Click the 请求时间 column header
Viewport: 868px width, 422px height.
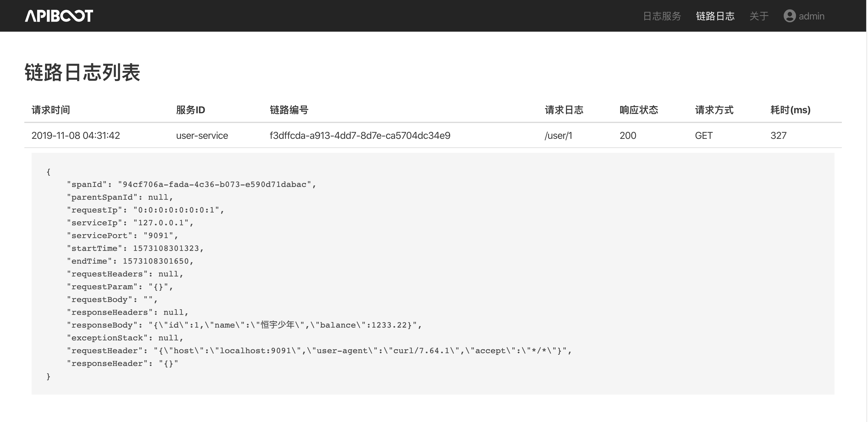(51, 110)
